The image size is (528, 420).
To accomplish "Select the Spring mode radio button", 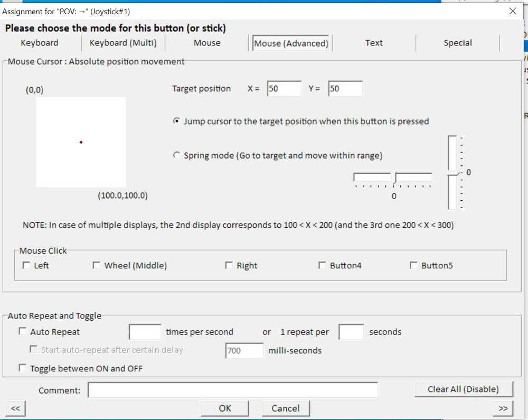I will [176, 155].
